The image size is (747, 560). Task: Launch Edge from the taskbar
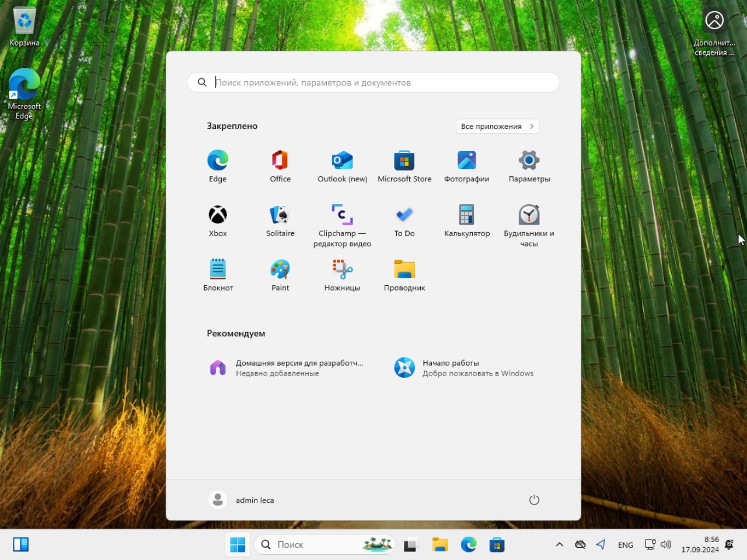click(x=469, y=545)
